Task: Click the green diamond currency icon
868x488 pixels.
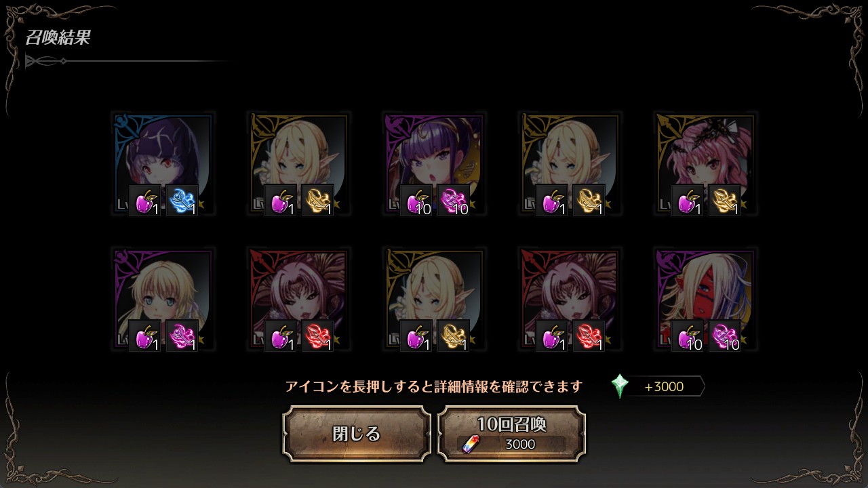Action: tap(620, 386)
